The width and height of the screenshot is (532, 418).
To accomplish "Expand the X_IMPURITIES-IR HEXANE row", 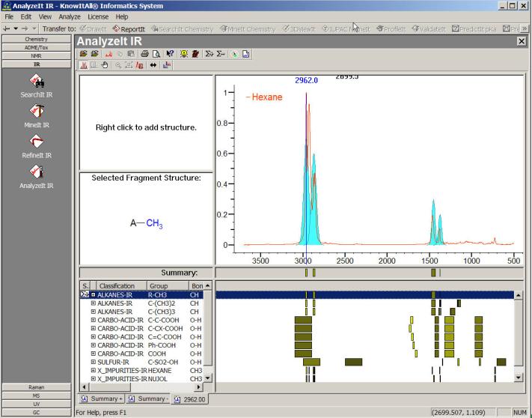I will pos(94,371).
